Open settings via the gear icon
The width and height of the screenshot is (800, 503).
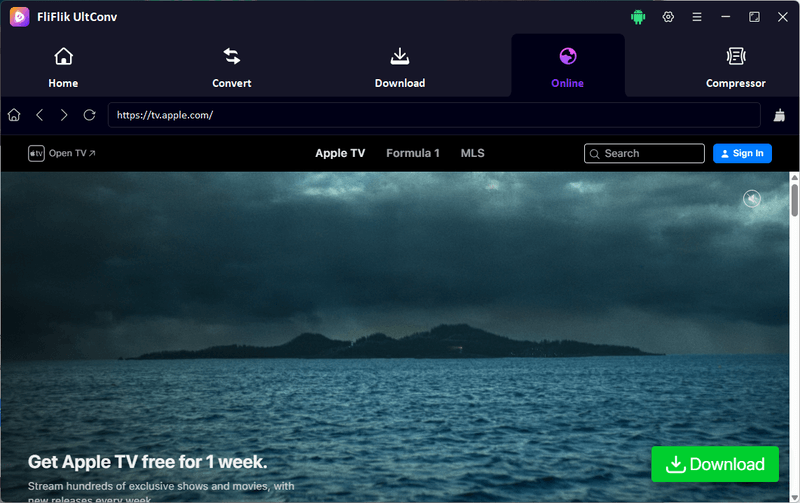click(668, 17)
